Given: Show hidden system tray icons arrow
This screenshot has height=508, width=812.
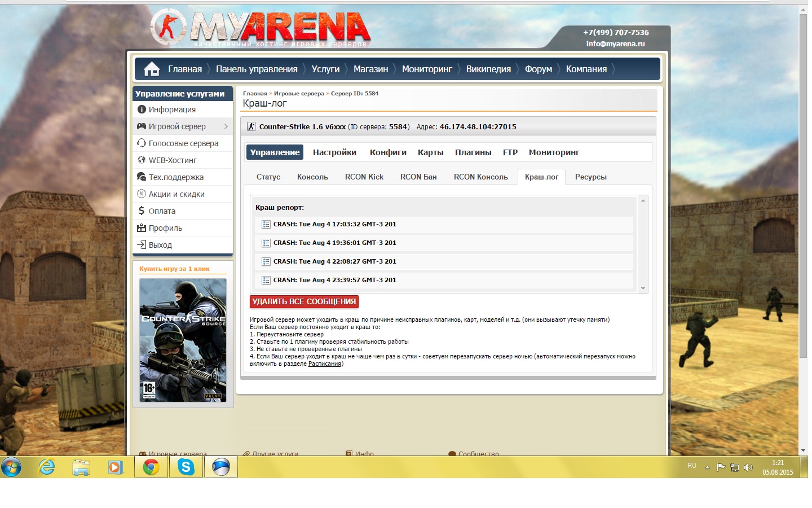Looking at the screenshot, I should click(707, 467).
